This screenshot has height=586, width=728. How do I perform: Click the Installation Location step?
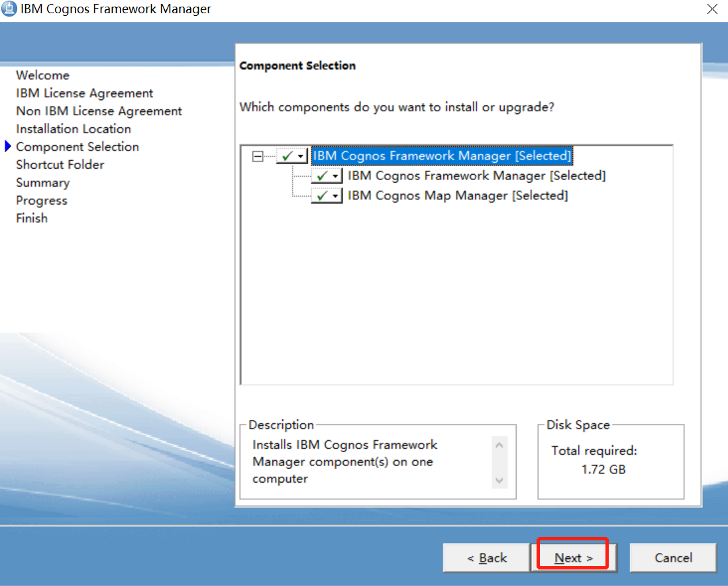(74, 129)
